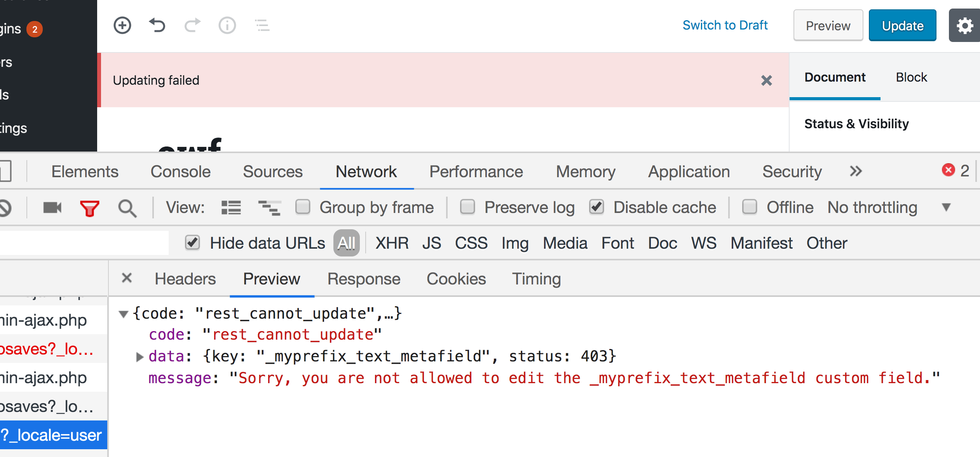Viewport: 980px width, 457px height.
Task: Expand the data object in preview
Action: coord(140,357)
